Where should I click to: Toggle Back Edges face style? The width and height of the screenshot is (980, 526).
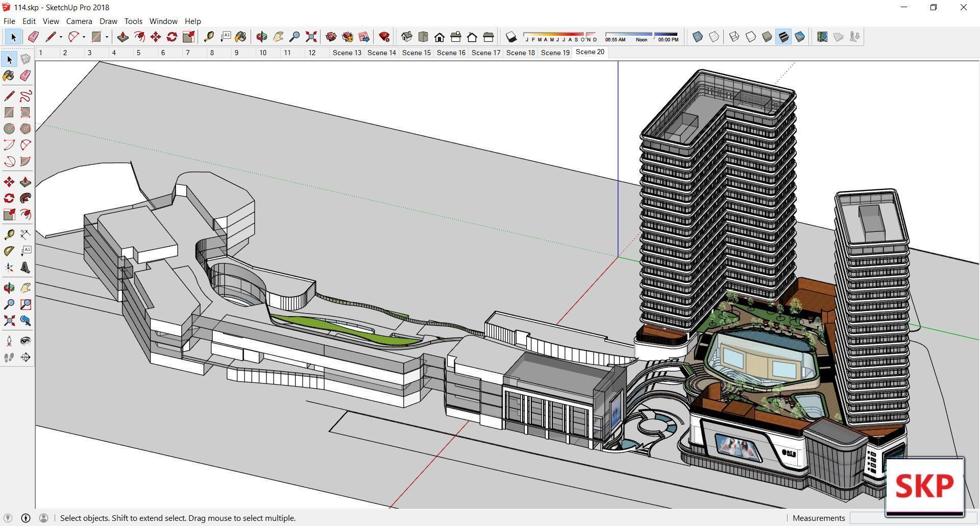pos(714,37)
